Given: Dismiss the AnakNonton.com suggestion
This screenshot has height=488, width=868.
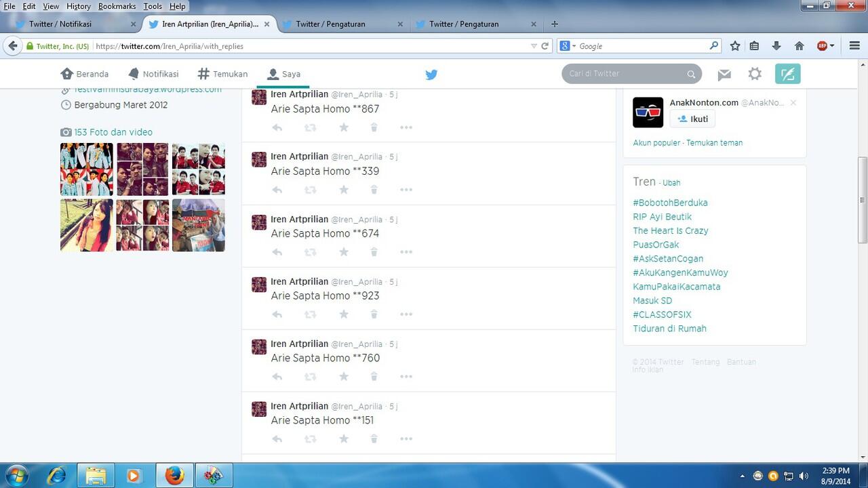Looking at the screenshot, I should coord(793,103).
